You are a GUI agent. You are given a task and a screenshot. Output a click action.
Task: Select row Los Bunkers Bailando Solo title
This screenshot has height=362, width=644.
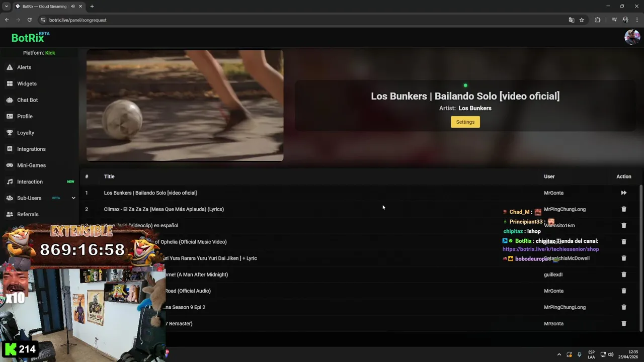point(150,193)
